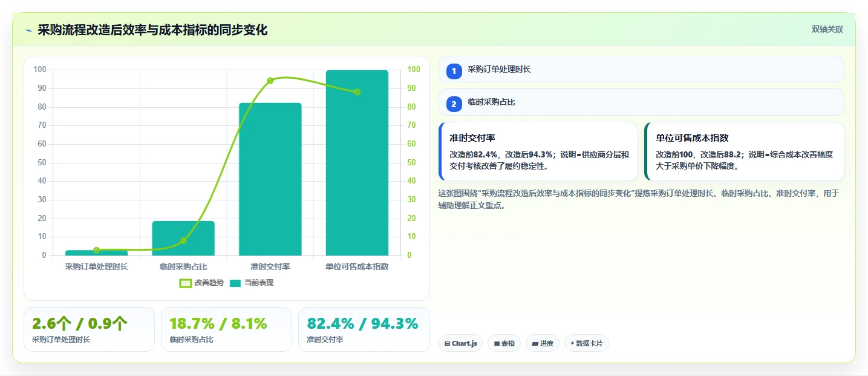868x376 pixels.
Task: Toggle the 改善趋势 legend entry
Action: click(x=201, y=283)
